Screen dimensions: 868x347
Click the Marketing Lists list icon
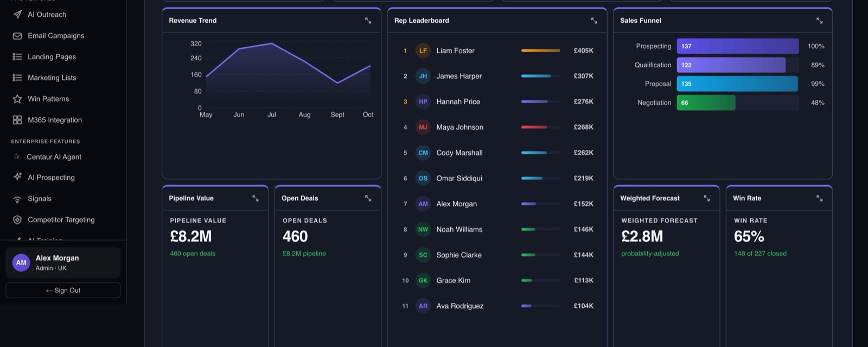coord(17,78)
